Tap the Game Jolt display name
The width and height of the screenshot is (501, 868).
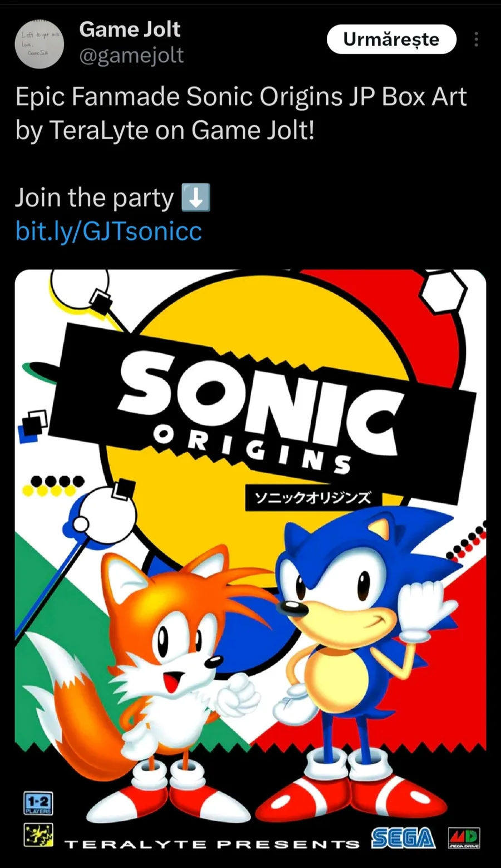coord(130,29)
